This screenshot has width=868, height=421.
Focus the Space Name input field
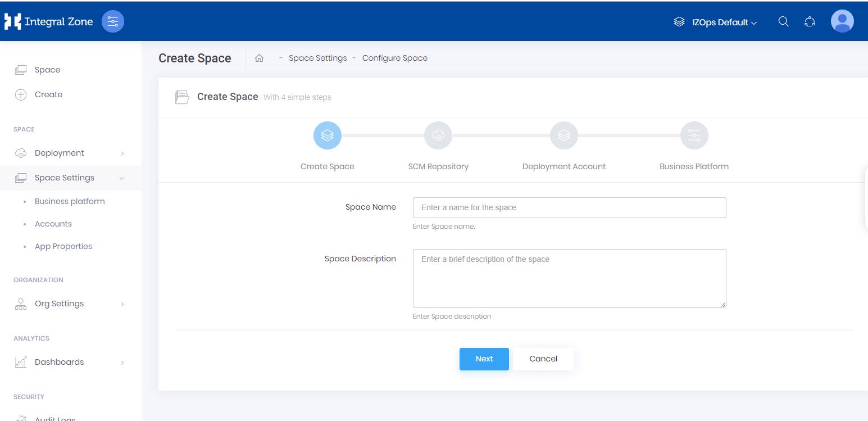click(x=570, y=207)
